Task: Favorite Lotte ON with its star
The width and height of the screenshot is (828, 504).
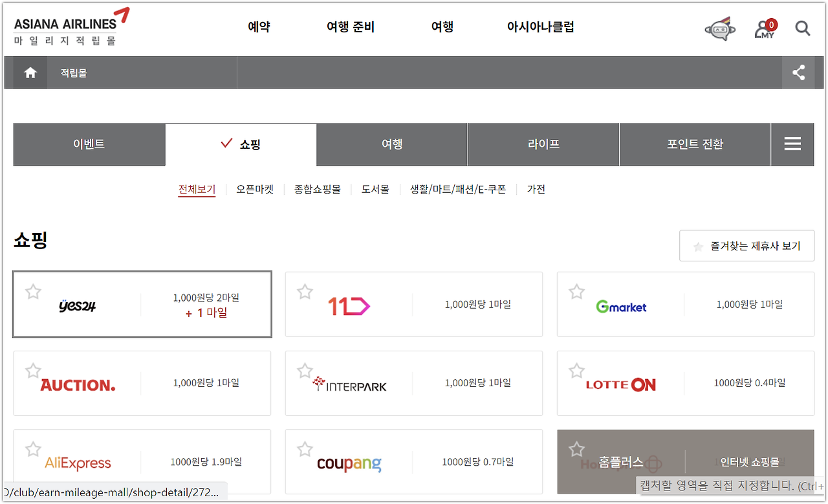Action: tap(576, 371)
